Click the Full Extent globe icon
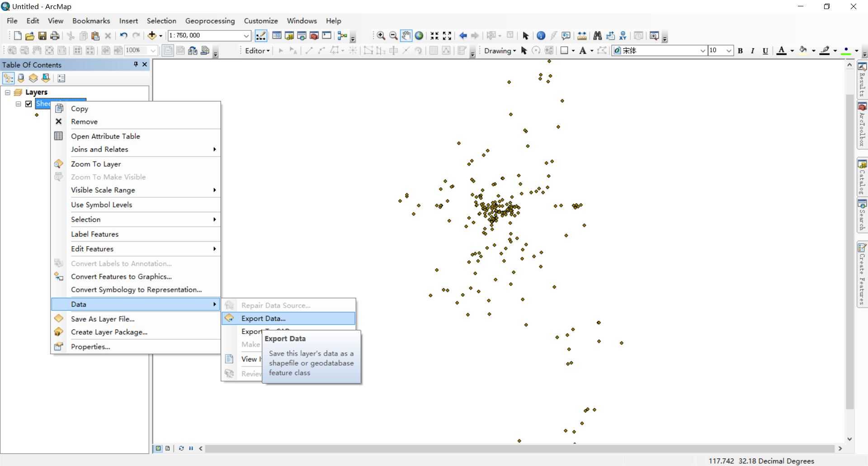Image resolution: width=868 pixels, height=466 pixels. tap(419, 36)
